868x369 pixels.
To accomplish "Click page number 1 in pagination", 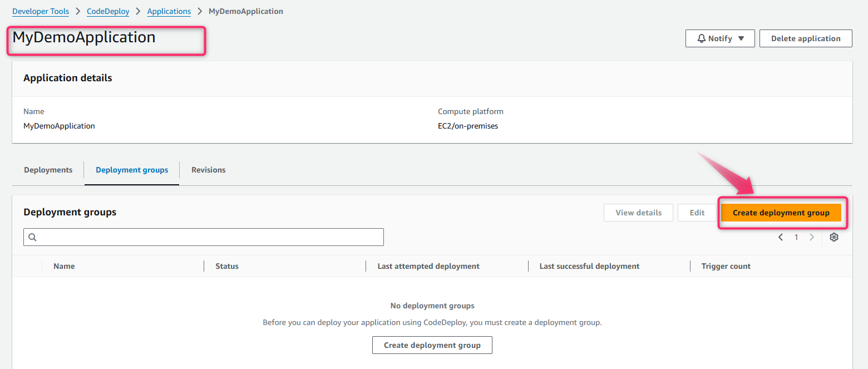I will coord(796,237).
